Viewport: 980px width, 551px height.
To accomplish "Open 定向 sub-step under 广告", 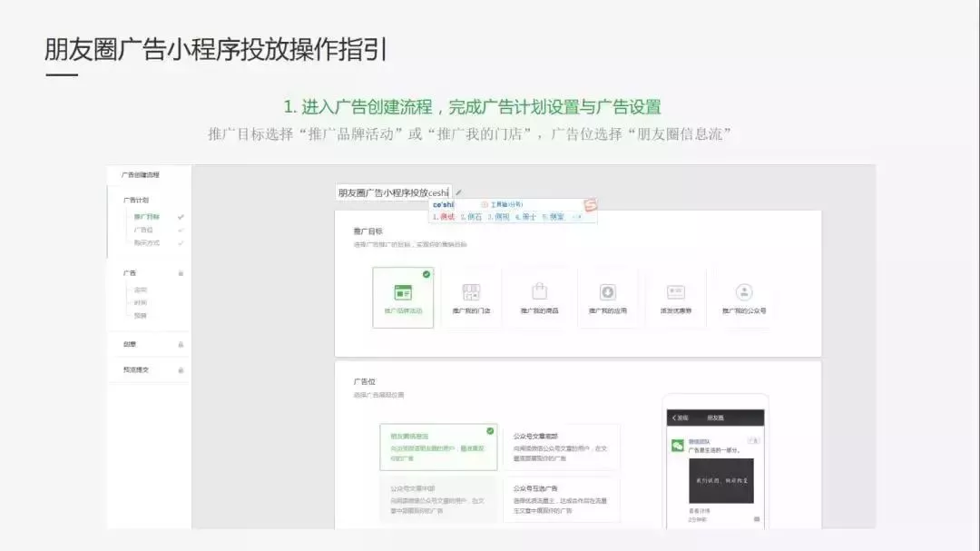I will 140,290.
